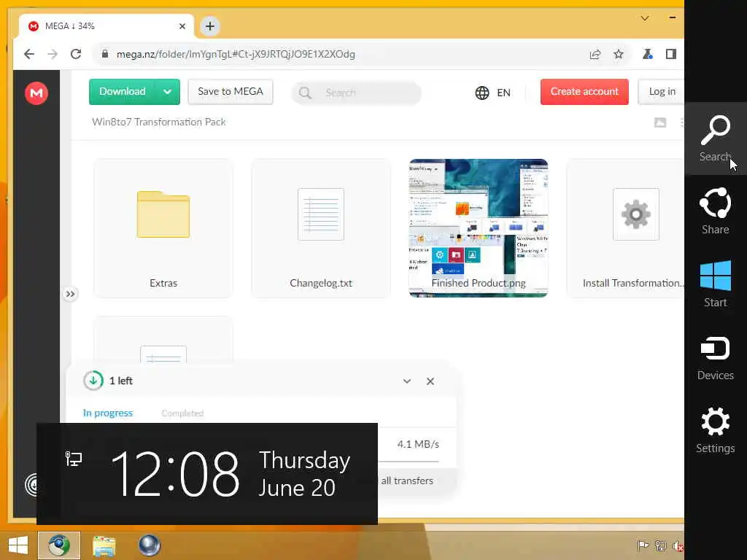
Task: Open the sphere app on taskbar
Action: (x=149, y=545)
